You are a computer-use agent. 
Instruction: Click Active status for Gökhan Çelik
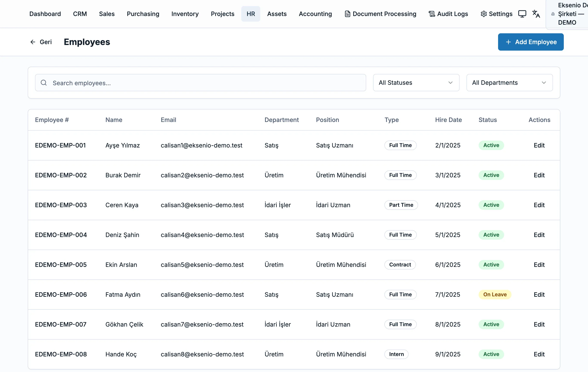coord(491,324)
